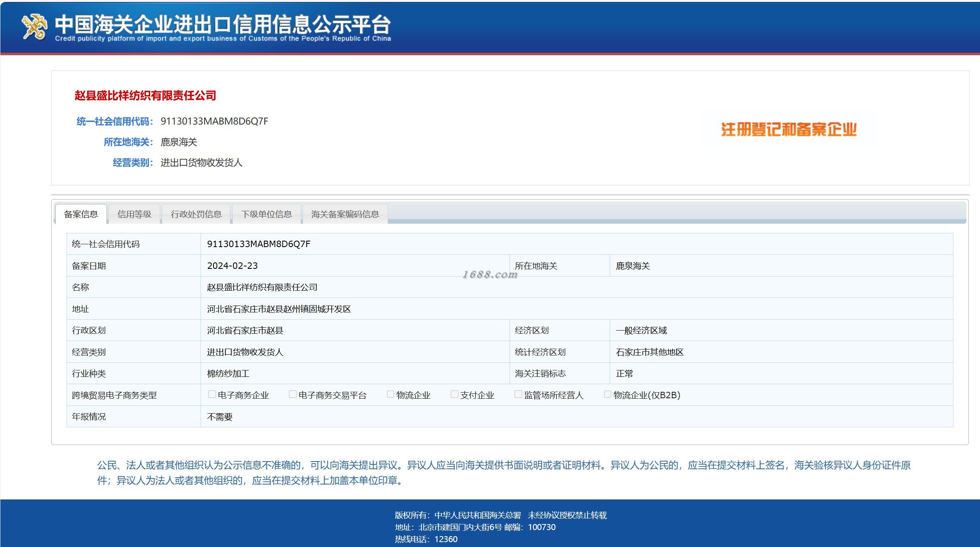Click the 河北省石家庄市赵县 administrative division value

coord(245,330)
